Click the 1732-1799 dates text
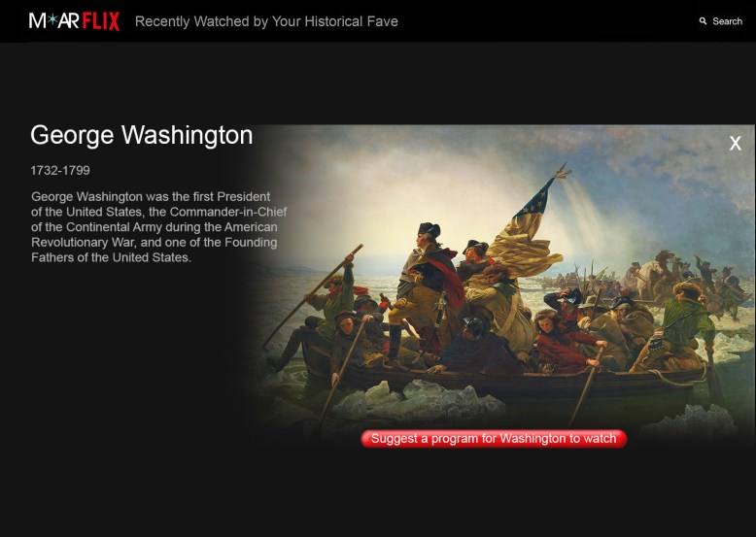The height and width of the screenshot is (537, 756). 60,171
